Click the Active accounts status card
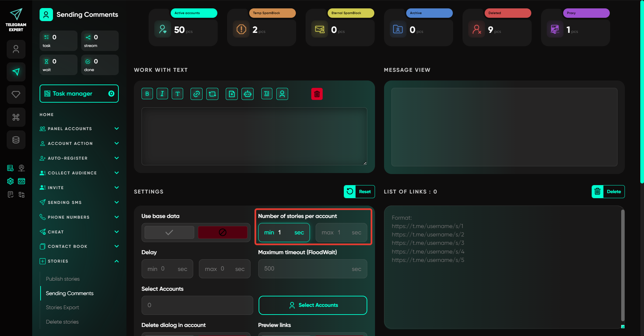 point(183,28)
